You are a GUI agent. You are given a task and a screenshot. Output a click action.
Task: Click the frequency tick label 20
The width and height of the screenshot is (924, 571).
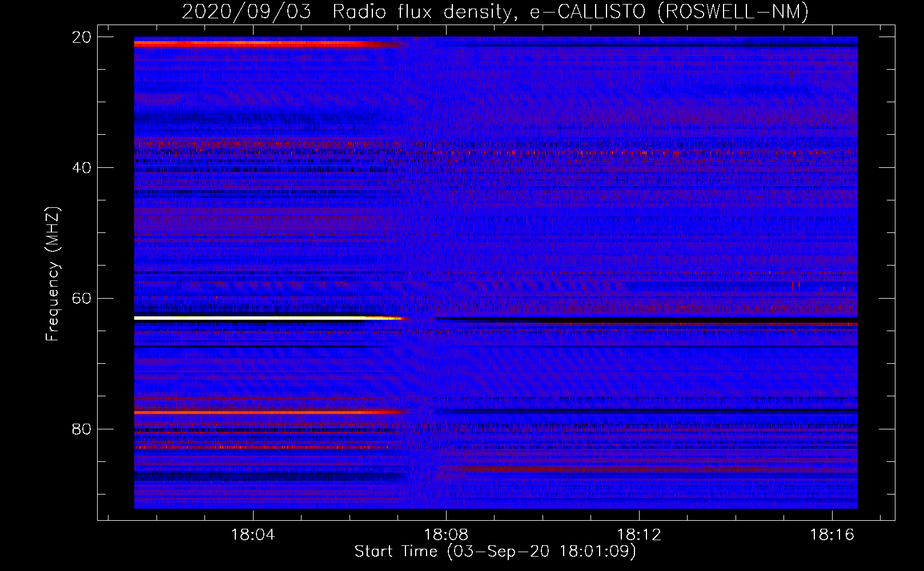tap(81, 37)
